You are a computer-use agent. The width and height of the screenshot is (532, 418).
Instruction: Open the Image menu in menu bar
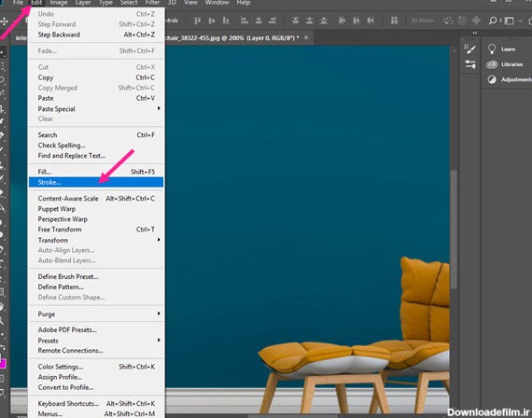pyautogui.click(x=59, y=3)
